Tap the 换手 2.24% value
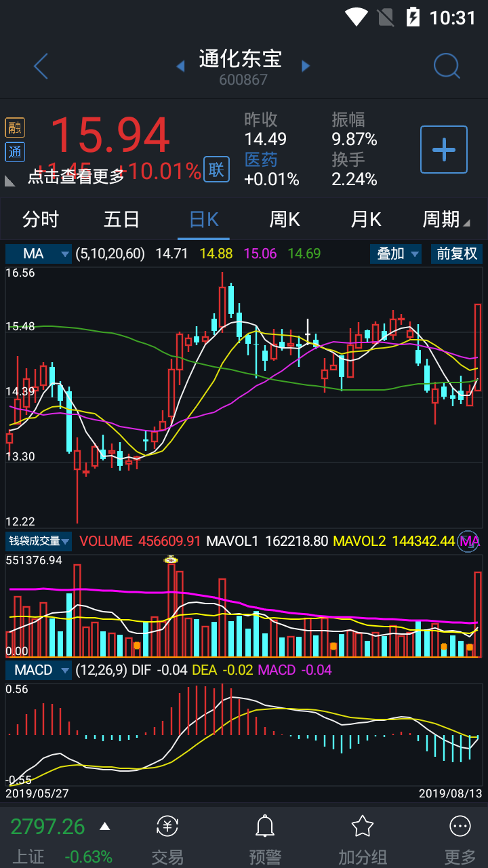 click(354, 179)
